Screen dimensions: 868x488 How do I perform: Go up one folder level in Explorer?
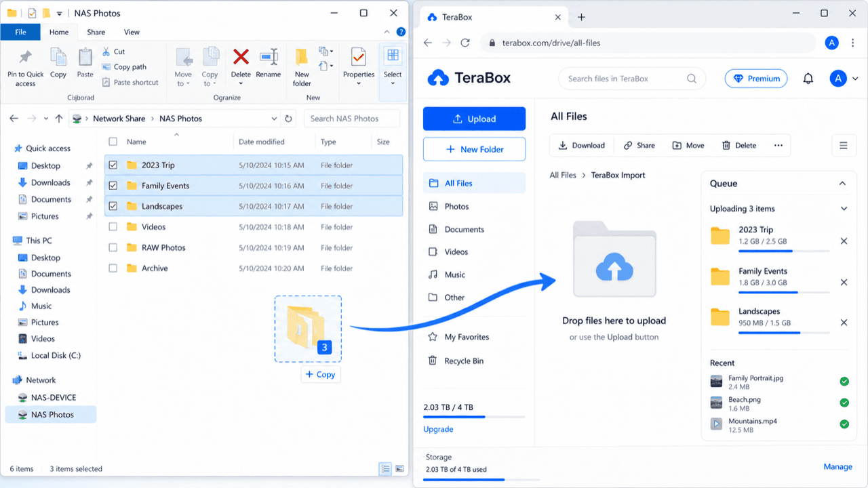[x=59, y=119]
